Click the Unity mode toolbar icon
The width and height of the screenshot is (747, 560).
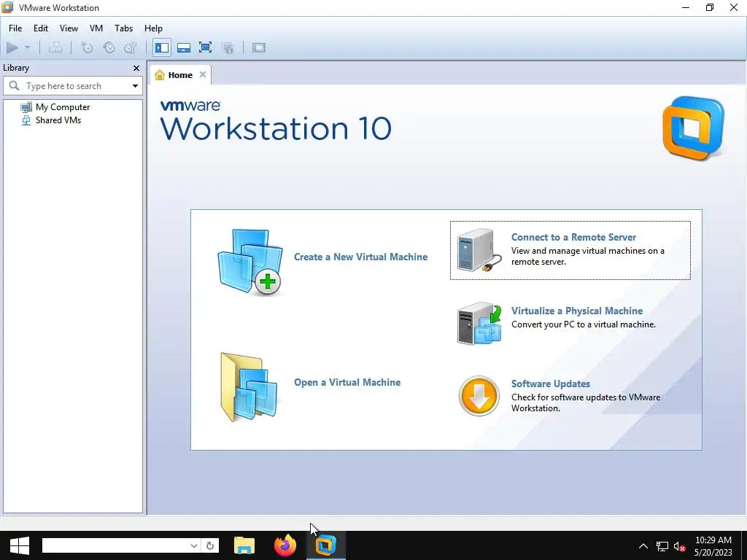pos(228,47)
